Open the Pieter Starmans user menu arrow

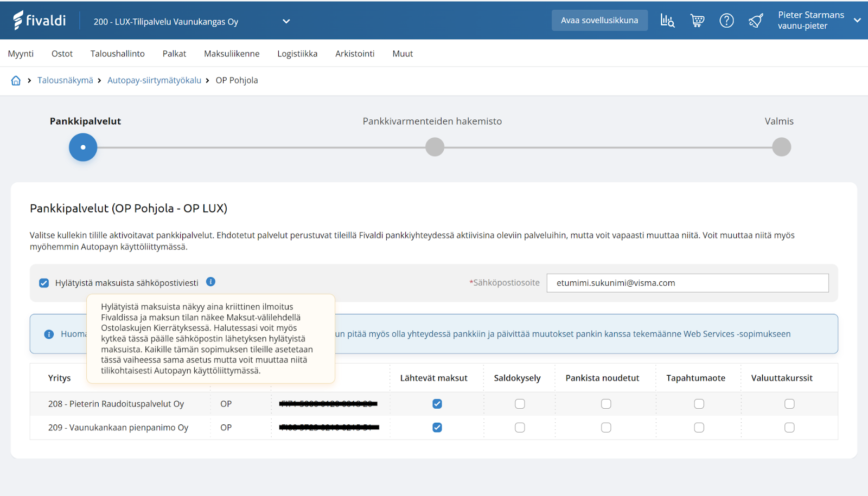point(857,21)
